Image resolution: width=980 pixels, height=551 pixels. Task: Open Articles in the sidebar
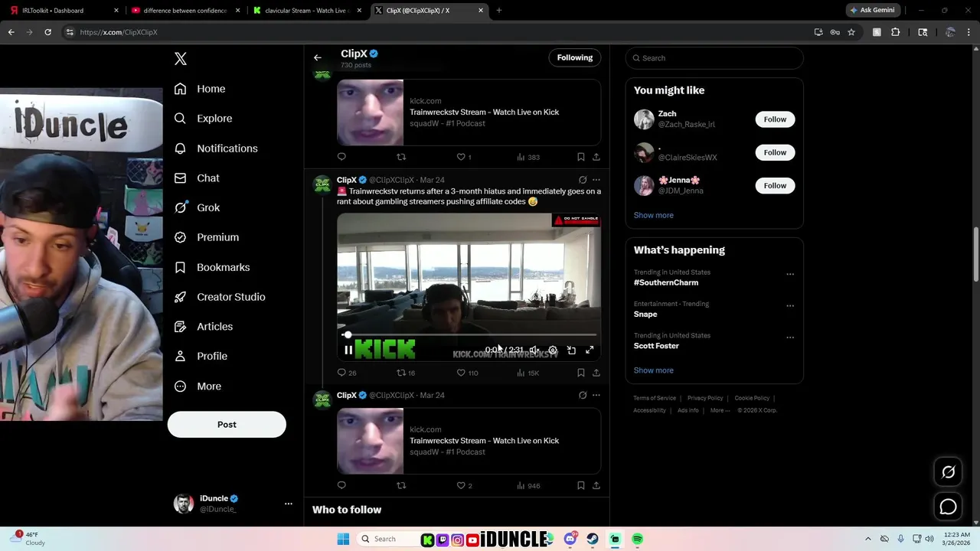pyautogui.click(x=204, y=326)
